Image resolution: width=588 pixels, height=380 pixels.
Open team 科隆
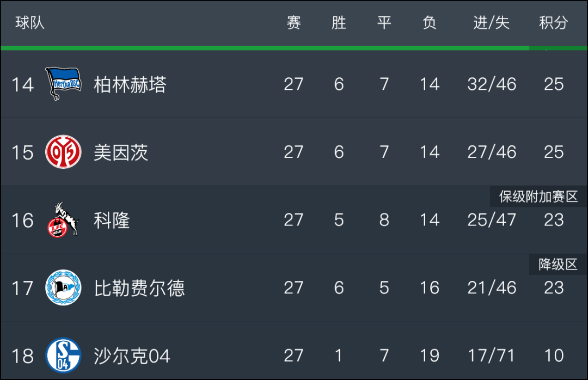(112, 220)
